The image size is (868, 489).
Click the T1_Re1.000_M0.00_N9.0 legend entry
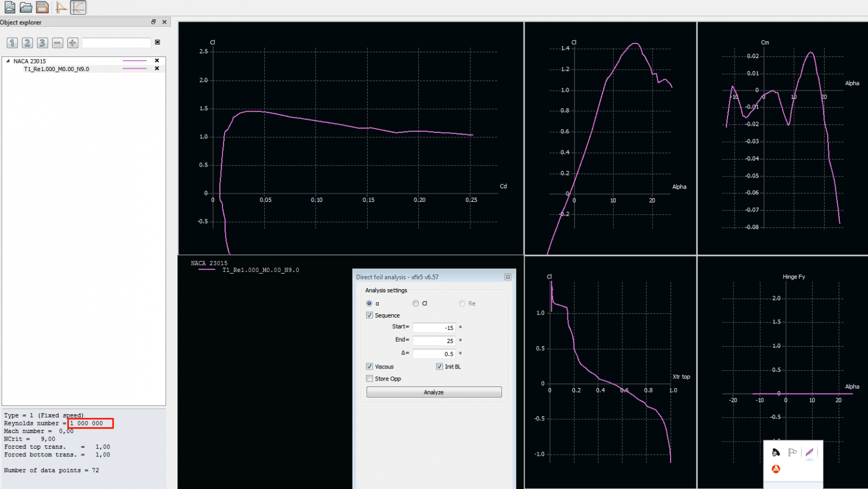pyautogui.click(x=260, y=270)
